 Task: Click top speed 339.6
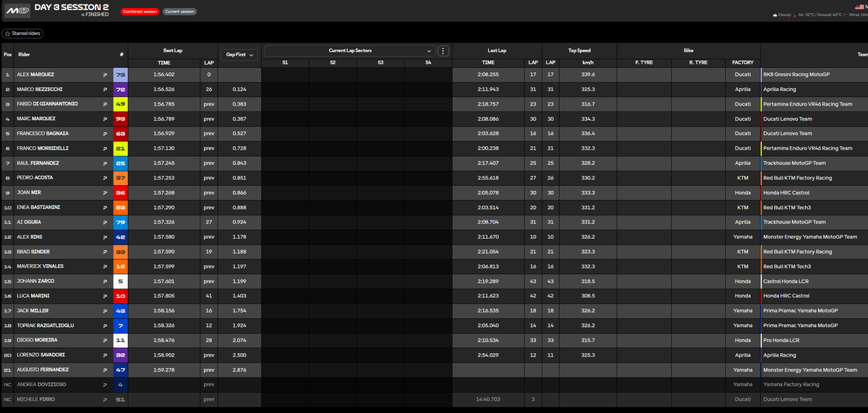[x=587, y=74]
